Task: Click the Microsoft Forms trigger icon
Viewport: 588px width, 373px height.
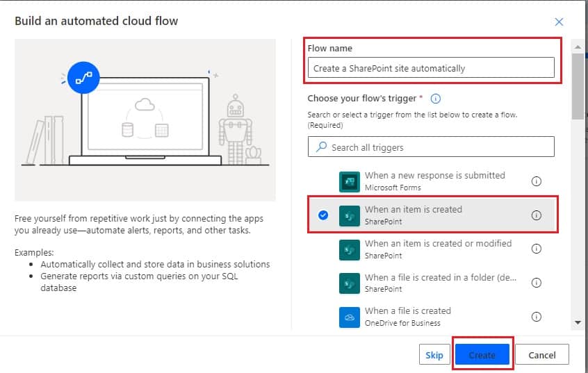Action: (349, 181)
